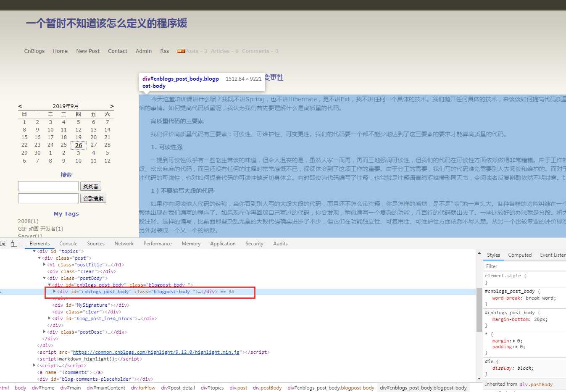Expand the padding shorthand property triangle

click(517, 347)
